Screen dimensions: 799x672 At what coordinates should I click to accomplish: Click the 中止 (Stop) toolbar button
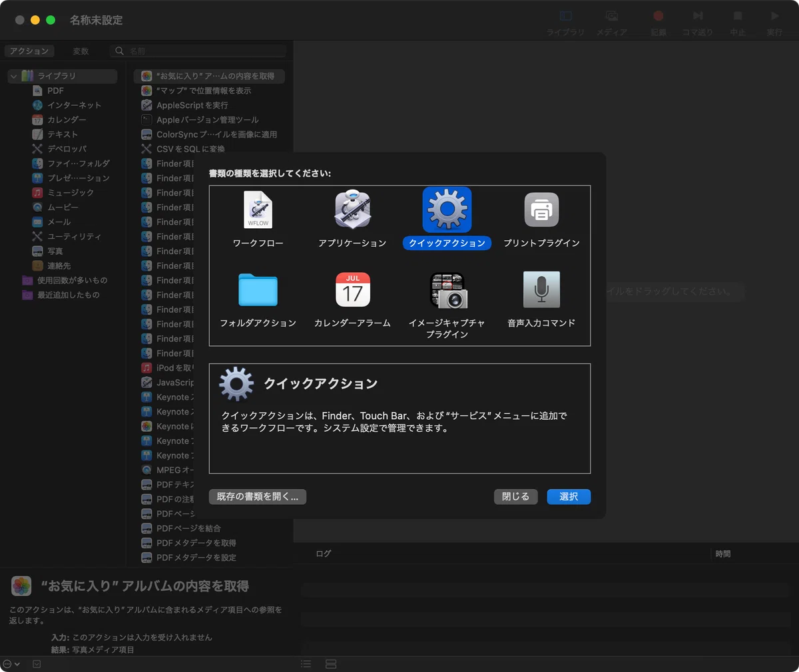[738, 22]
